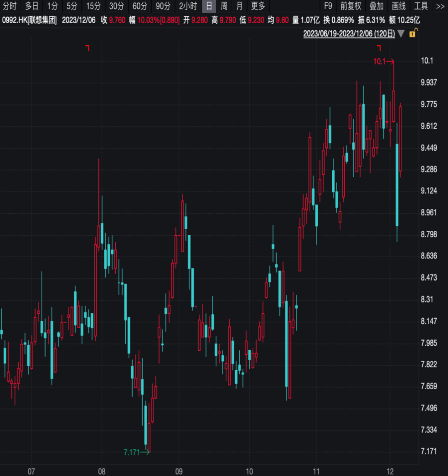Select the 多日 multi-day view

pyautogui.click(x=32, y=6)
